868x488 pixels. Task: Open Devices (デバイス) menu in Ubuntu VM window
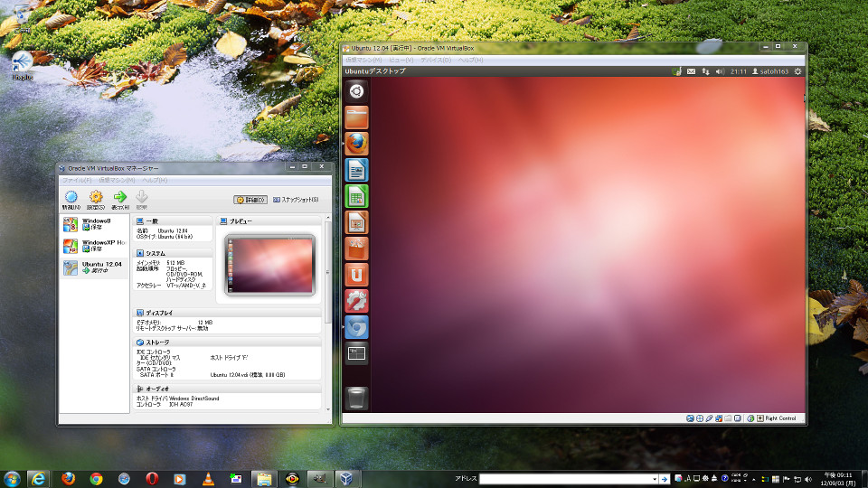(436, 60)
